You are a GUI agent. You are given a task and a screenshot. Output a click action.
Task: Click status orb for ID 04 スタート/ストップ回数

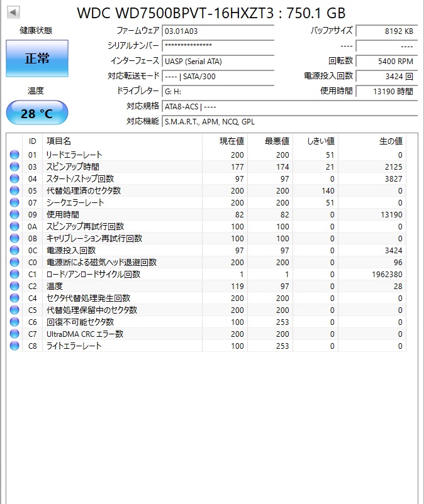[x=14, y=178]
